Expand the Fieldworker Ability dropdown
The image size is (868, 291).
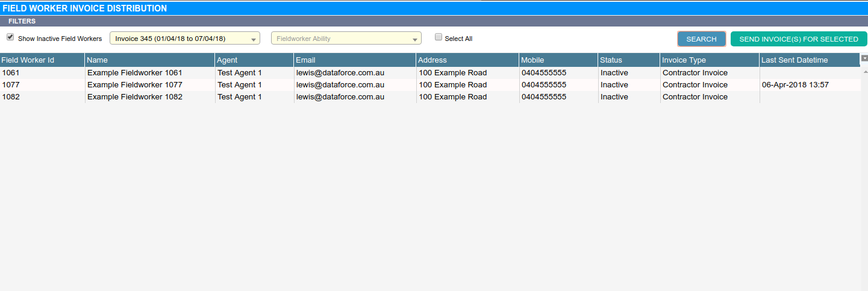tap(346, 39)
